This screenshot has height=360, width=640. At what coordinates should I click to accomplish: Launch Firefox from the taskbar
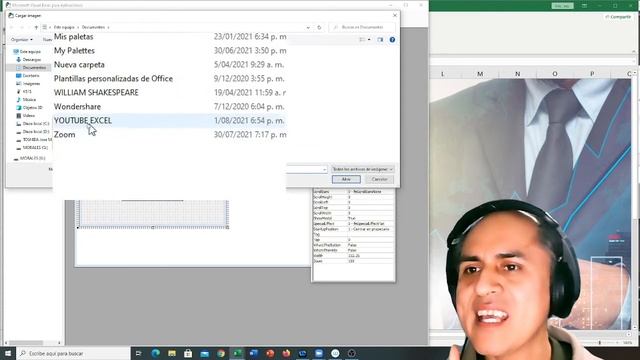click(286, 353)
